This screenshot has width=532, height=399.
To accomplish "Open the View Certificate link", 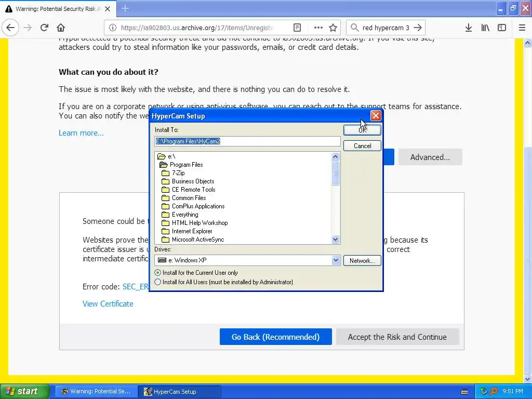I will click(108, 304).
